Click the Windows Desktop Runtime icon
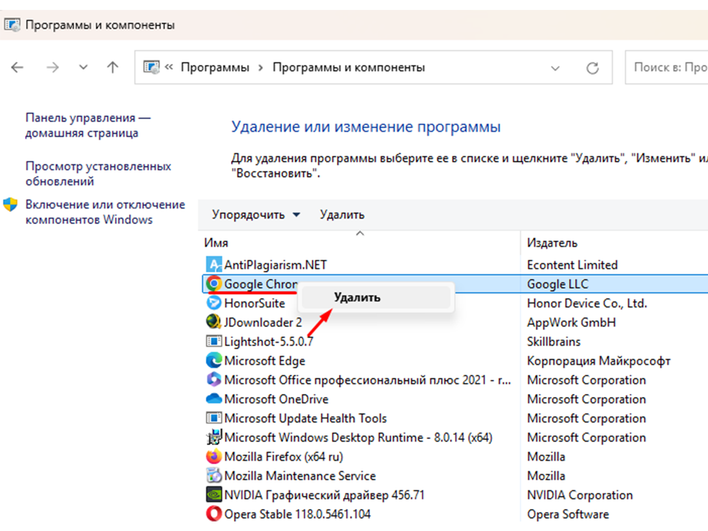This screenshot has width=708, height=531. point(214,437)
